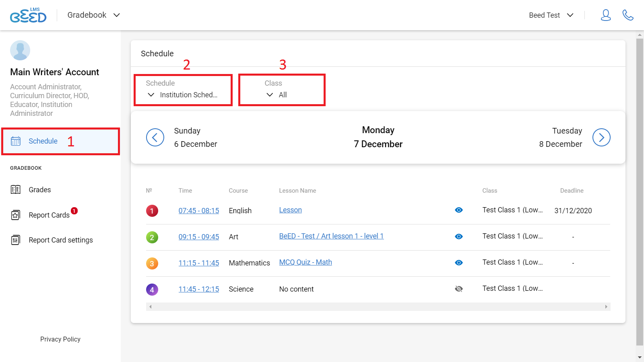Click the Deadline column header
Viewport: 644px width, 362px height.
click(x=572, y=191)
